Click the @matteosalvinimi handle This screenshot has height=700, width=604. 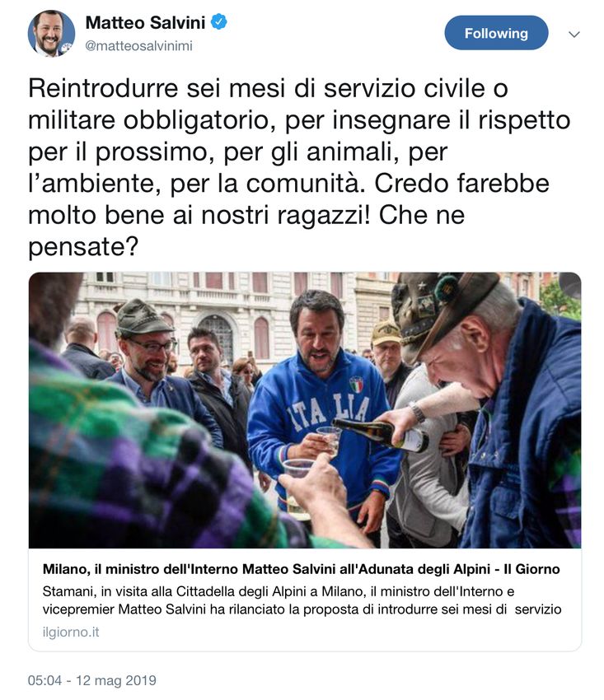tap(138, 46)
